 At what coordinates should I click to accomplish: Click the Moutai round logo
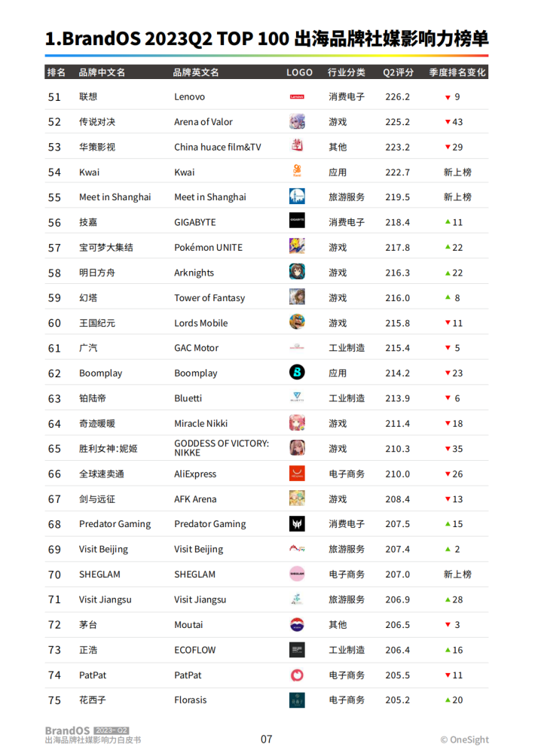pos(297,624)
